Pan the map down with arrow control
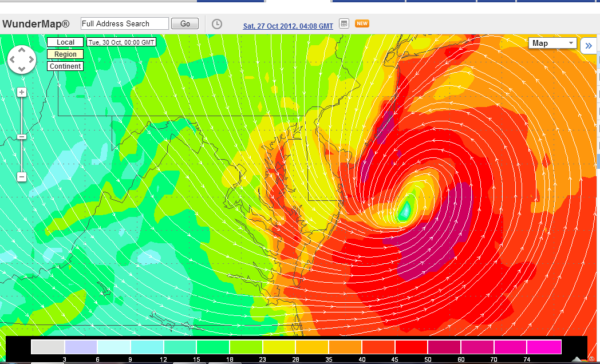 tap(22, 69)
